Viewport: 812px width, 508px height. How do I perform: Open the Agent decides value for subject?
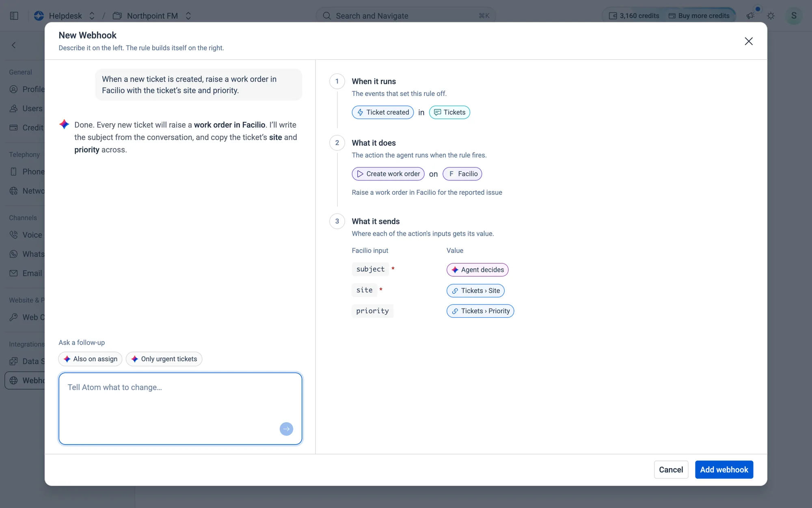(x=477, y=270)
